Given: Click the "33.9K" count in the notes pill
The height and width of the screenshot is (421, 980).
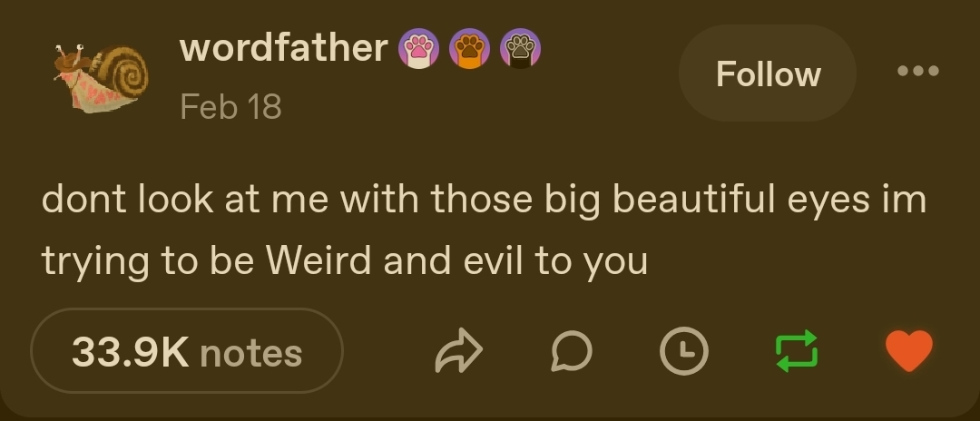Looking at the screenshot, I should tap(130, 352).
